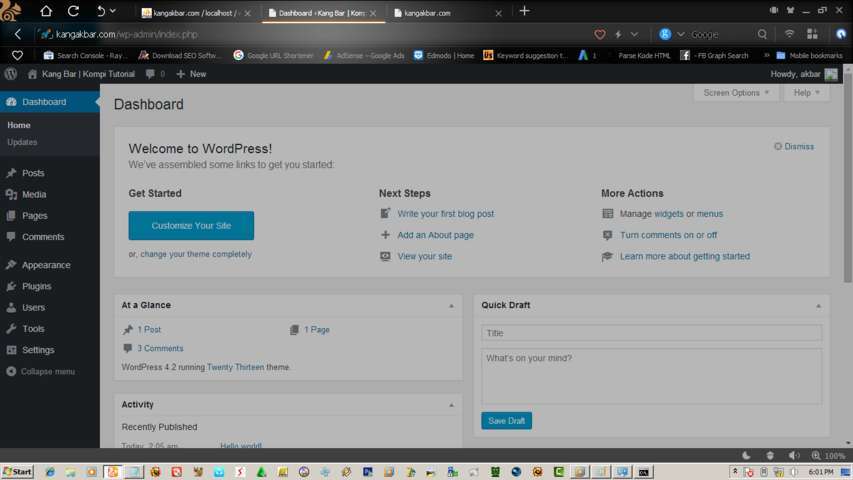Open Updates submenu item
Screen dimensions: 853x480
pyautogui.click(x=22, y=142)
